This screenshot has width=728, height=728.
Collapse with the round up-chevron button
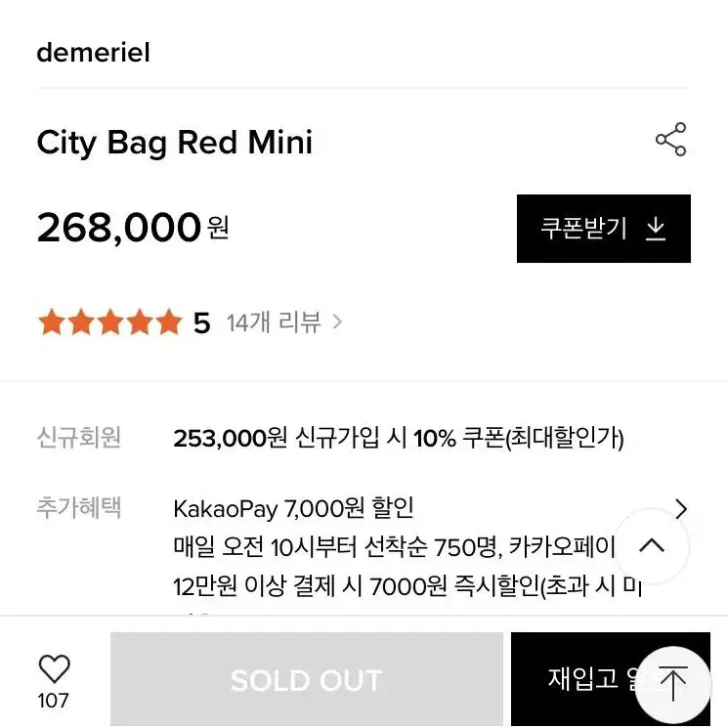pos(652,545)
